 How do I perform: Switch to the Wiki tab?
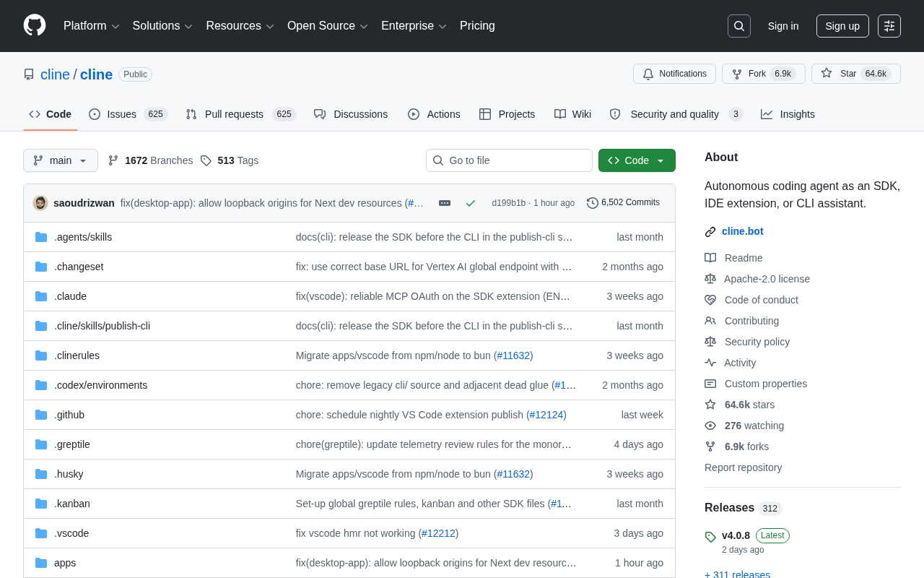point(573,114)
